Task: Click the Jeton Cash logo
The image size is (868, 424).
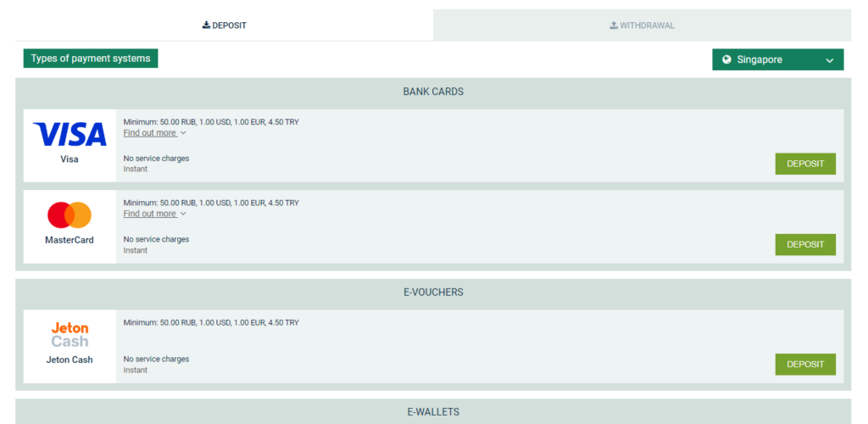Action: click(x=70, y=335)
